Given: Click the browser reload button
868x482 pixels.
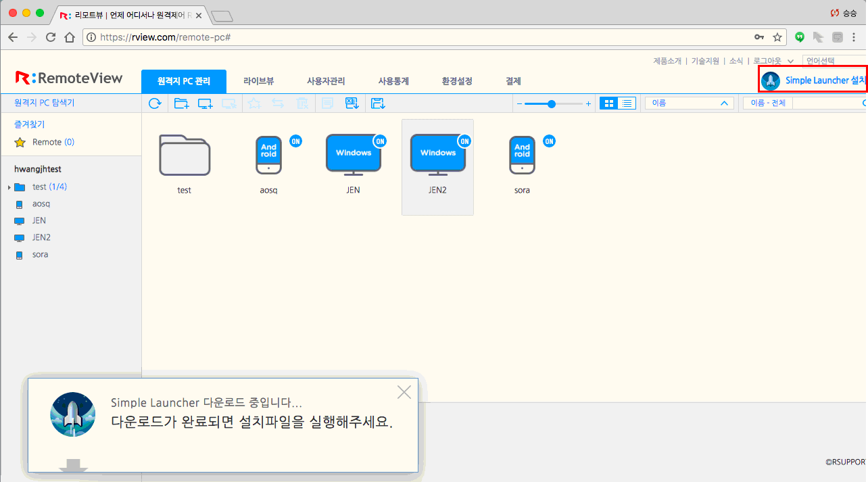Looking at the screenshot, I should (51, 37).
